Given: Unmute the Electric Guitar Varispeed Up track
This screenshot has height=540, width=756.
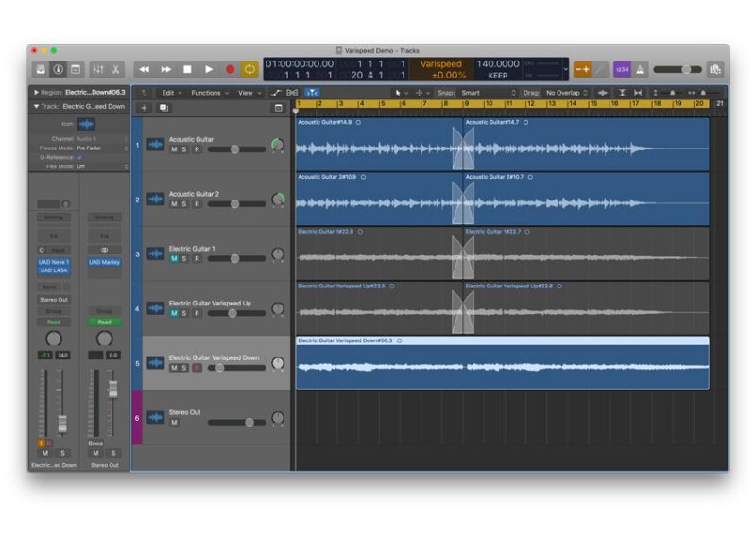Looking at the screenshot, I should [x=174, y=313].
